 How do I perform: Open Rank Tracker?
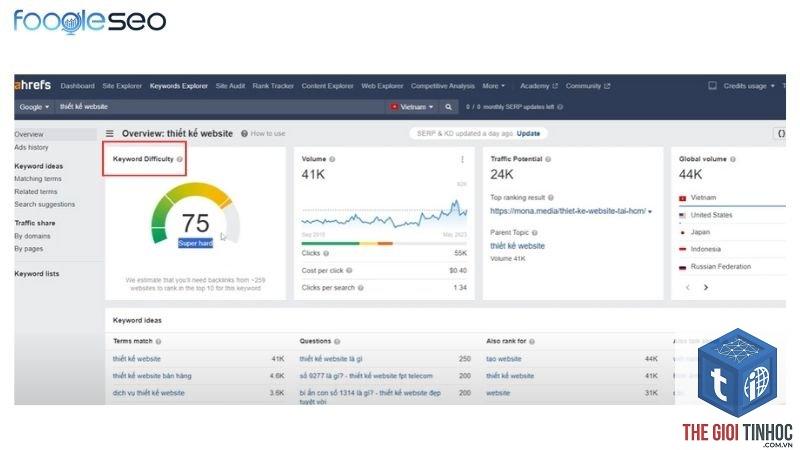[x=273, y=86]
